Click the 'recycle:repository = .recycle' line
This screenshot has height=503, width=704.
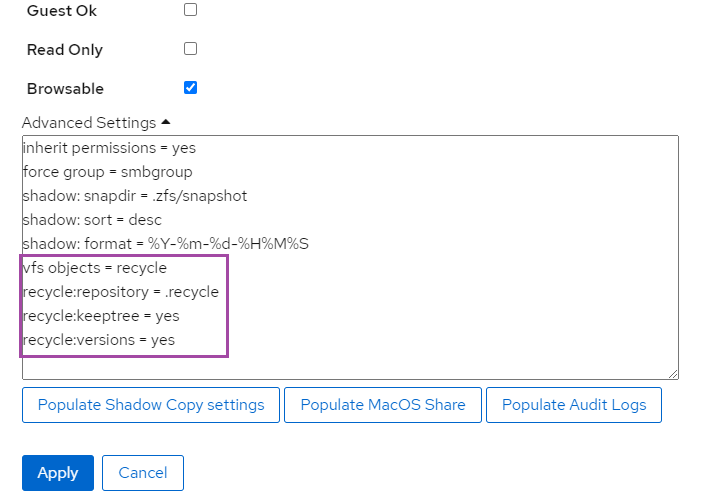point(121,292)
